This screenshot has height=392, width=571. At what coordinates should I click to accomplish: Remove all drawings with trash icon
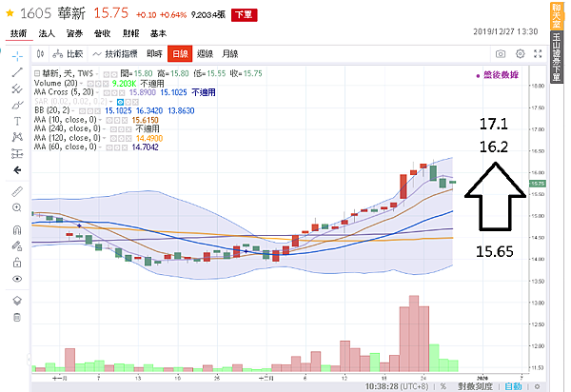(x=17, y=318)
